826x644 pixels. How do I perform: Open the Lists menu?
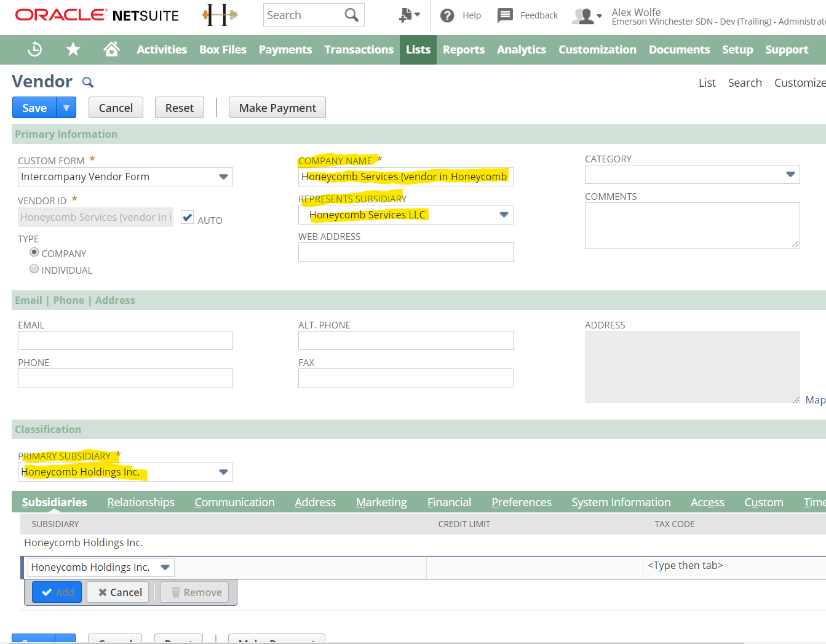(x=418, y=50)
